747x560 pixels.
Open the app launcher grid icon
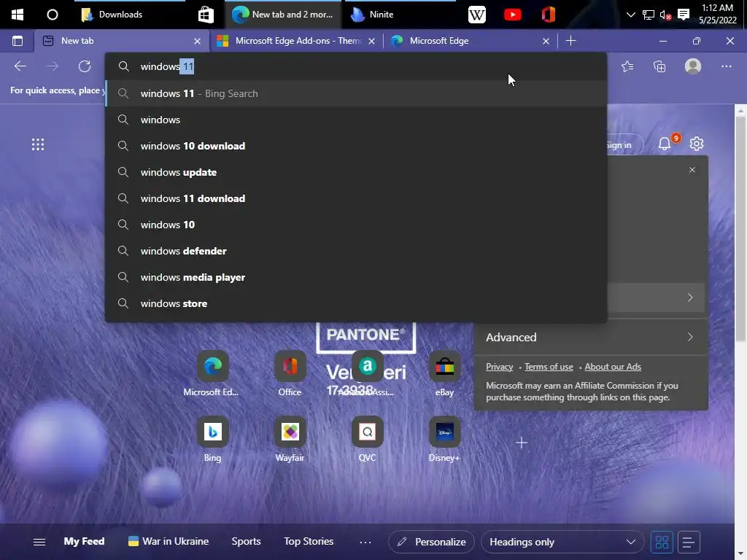pos(38,144)
